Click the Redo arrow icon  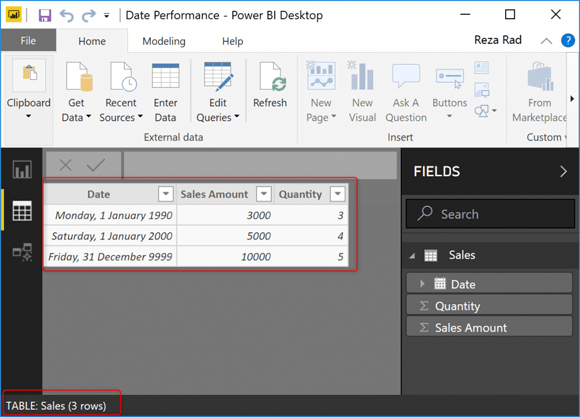89,16
